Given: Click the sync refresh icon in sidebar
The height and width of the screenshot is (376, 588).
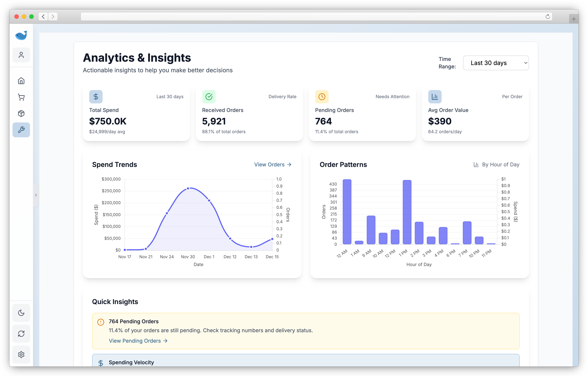Looking at the screenshot, I should point(21,334).
